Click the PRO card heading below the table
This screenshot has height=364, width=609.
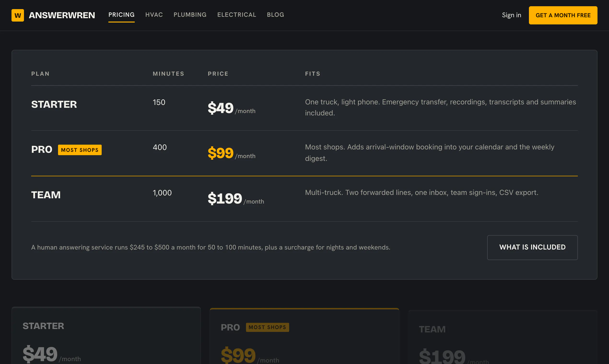click(x=230, y=327)
